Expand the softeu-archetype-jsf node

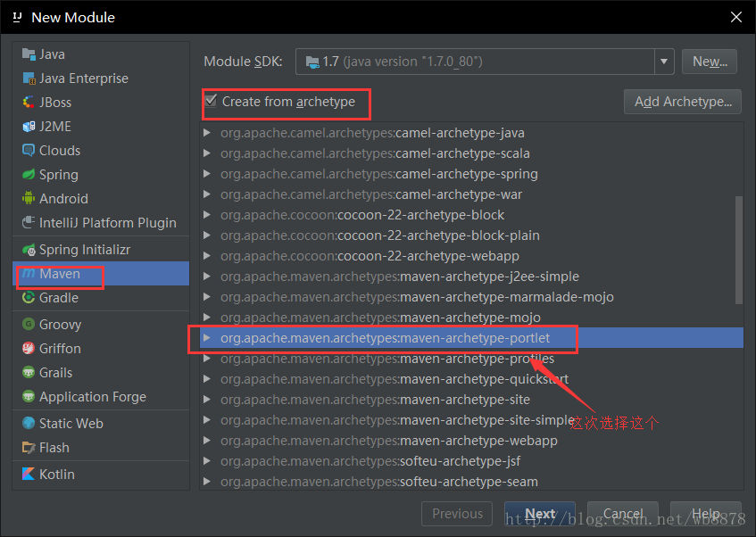[207, 461]
